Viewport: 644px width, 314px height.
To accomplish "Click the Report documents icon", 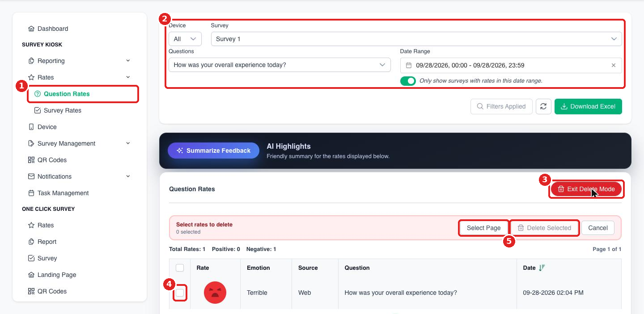I will tap(31, 242).
